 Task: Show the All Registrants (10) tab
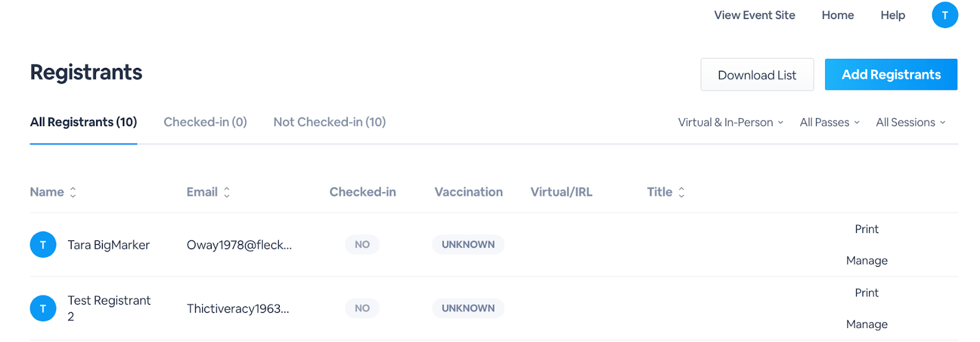click(x=83, y=122)
